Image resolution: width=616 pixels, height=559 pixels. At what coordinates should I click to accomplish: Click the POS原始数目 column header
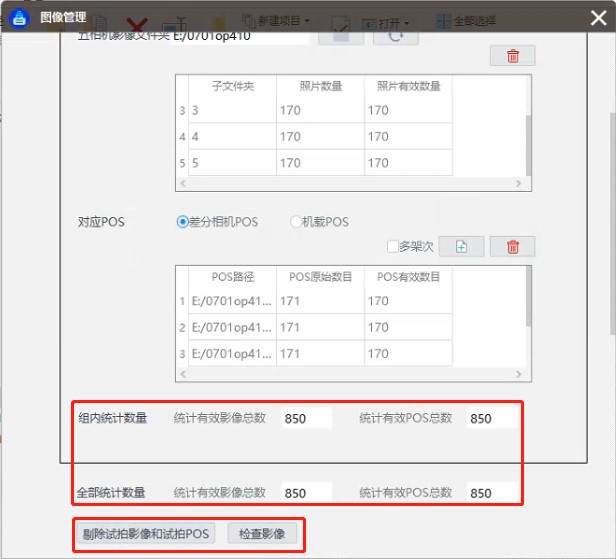(x=321, y=277)
